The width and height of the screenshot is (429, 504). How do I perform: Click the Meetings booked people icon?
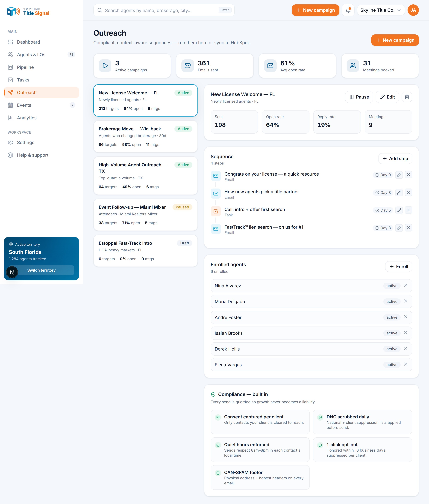353,66
